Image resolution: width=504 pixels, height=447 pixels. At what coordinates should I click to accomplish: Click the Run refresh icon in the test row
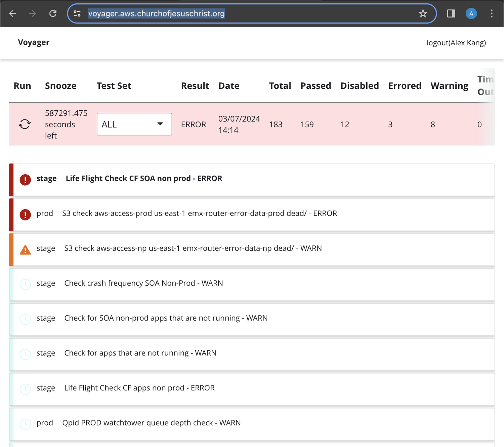(25, 124)
